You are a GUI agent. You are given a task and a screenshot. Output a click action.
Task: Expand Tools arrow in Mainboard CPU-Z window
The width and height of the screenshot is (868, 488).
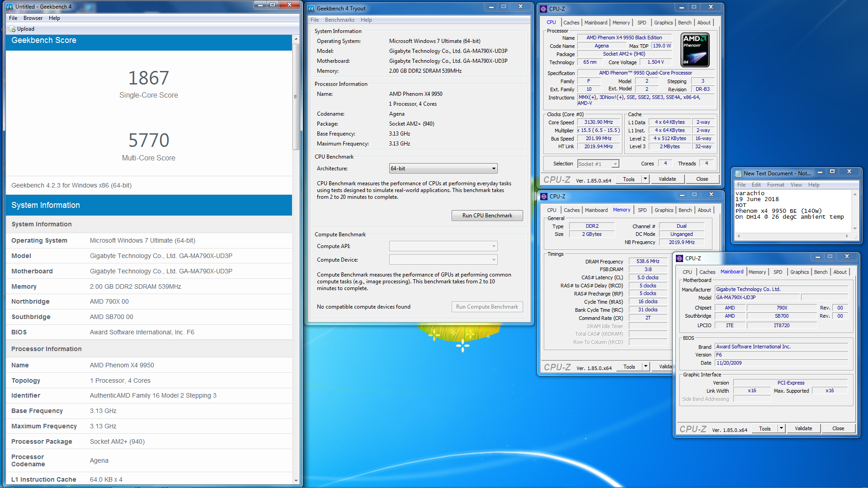pyautogui.click(x=781, y=428)
